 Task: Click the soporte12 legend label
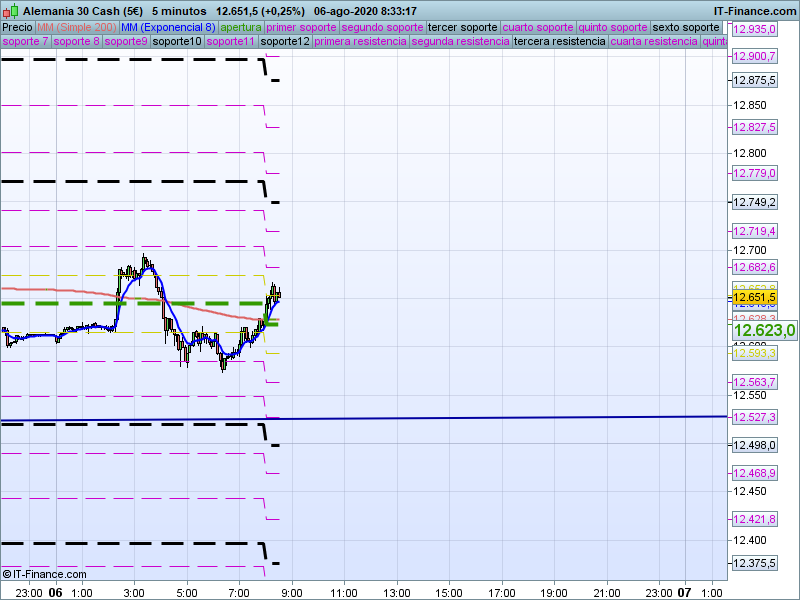pyautogui.click(x=284, y=42)
